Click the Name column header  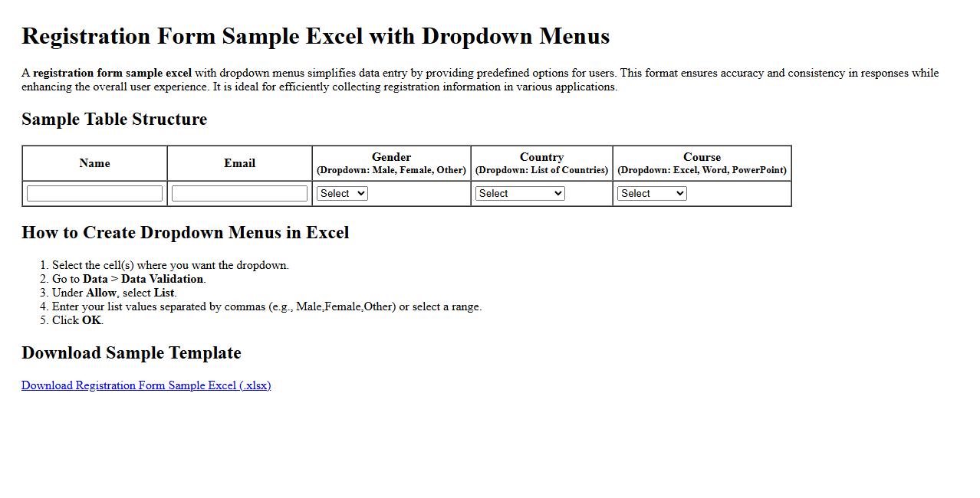point(94,162)
